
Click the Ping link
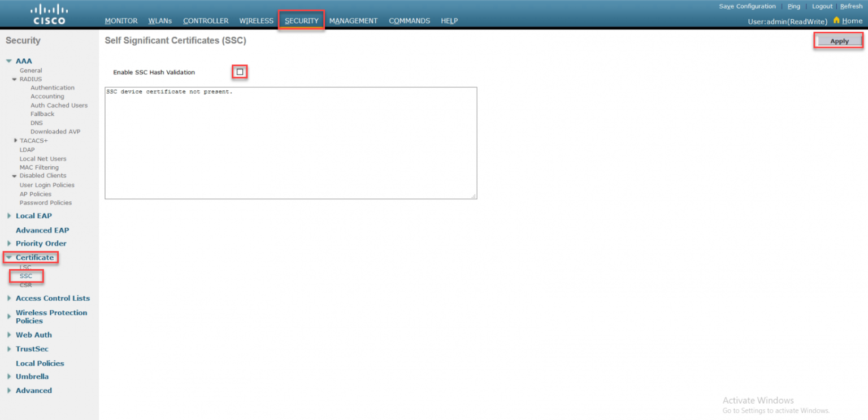point(793,6)
